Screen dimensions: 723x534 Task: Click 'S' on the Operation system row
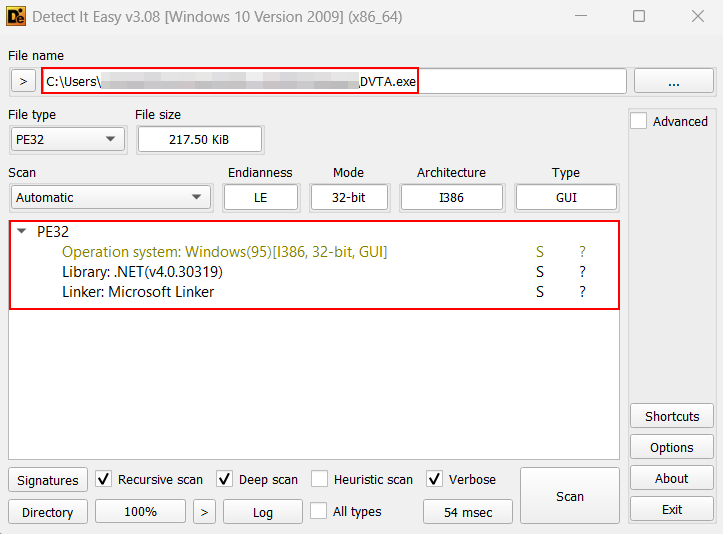(x=540, y=252)
